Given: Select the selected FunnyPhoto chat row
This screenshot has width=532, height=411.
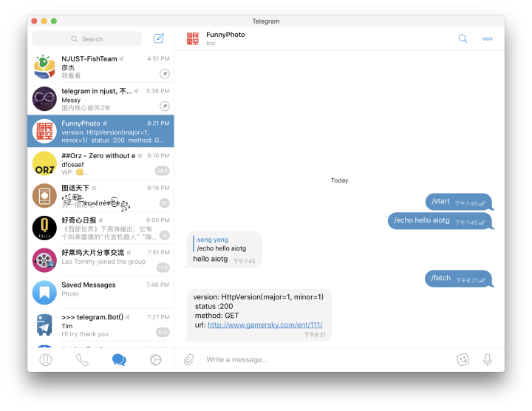Looking at the screenshot, I should 100,131.
